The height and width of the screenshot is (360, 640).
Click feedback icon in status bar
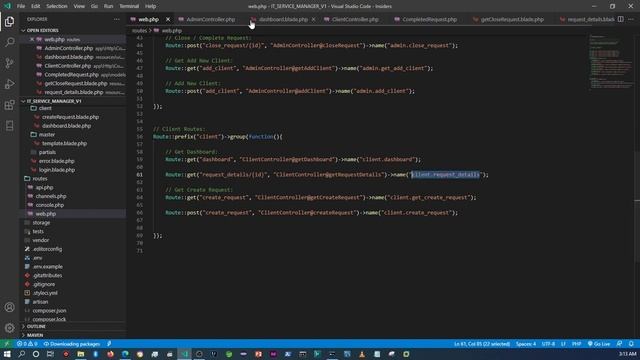click(620, 344)
